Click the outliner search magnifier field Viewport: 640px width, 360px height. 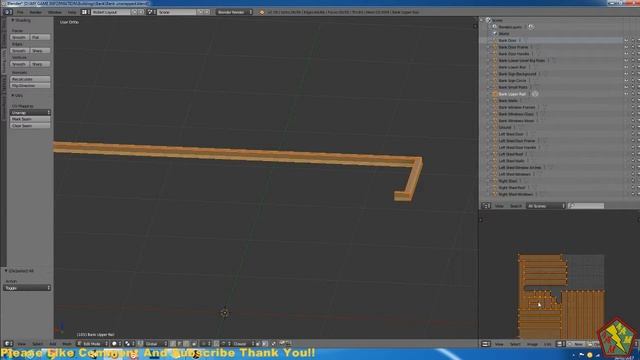586,206
